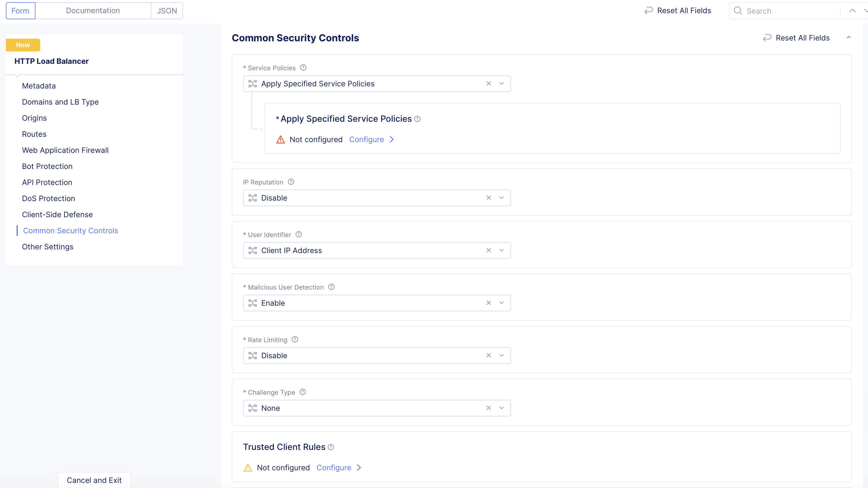Clear the Malicious User Detection value
This screenshot has height=488, width=868.
pyautogui.click(x=489, y=303)
